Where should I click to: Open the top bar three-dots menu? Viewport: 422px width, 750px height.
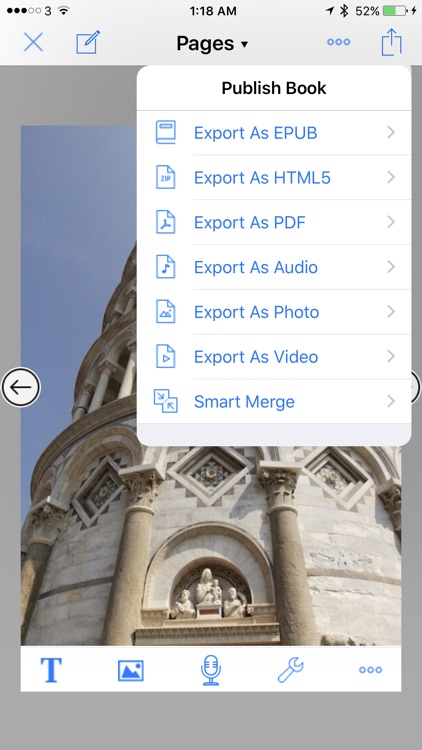[339, 42]
